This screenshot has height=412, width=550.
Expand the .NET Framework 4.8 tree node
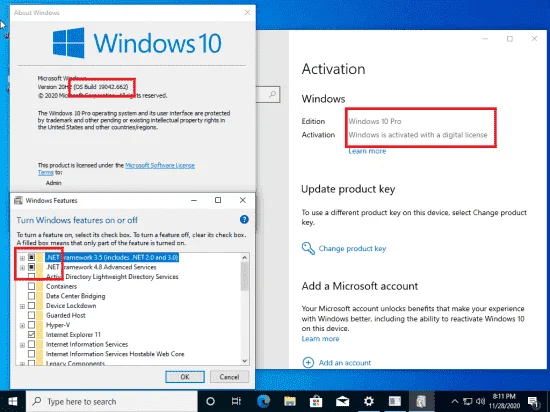(x=22, y=268)
